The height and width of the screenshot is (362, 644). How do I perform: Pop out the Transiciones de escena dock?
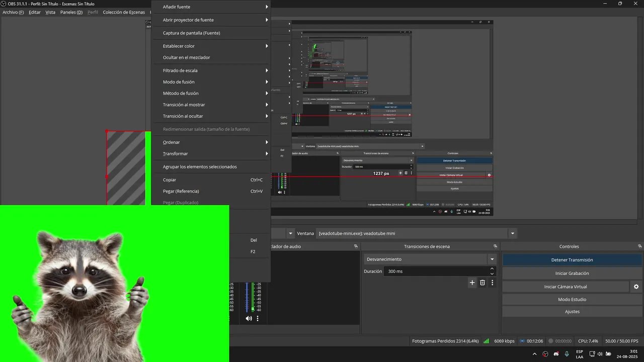click(x=495, y=246)
